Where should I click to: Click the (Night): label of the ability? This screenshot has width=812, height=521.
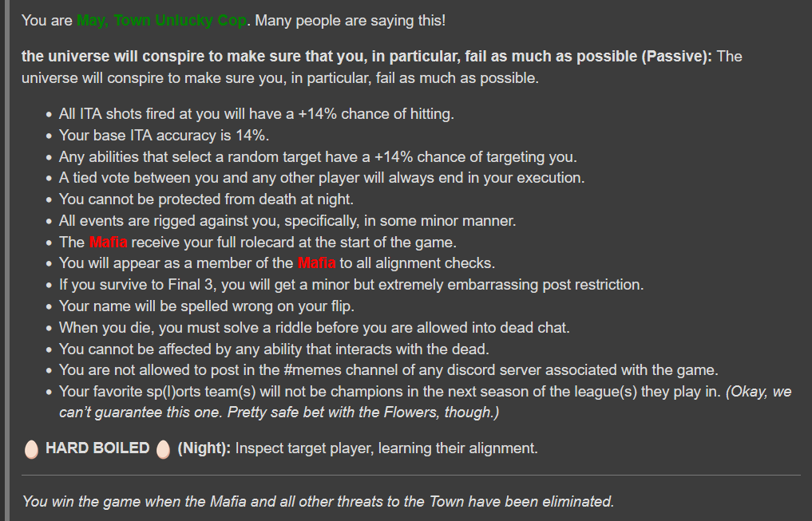(204, 448)
